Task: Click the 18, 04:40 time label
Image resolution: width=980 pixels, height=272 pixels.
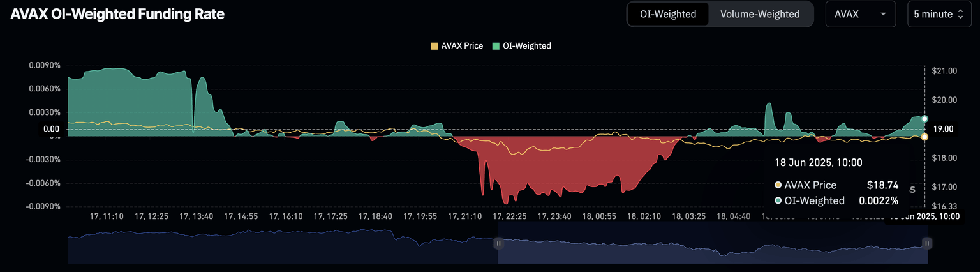Action: [732, 216]
